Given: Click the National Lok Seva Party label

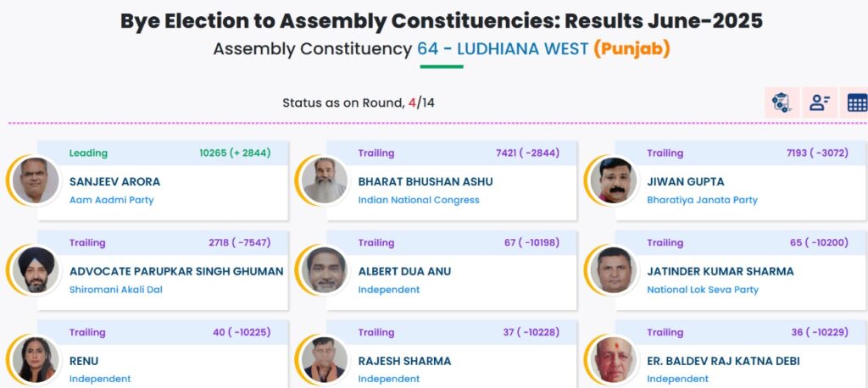Looking at the screenshot, I should 703,290.
